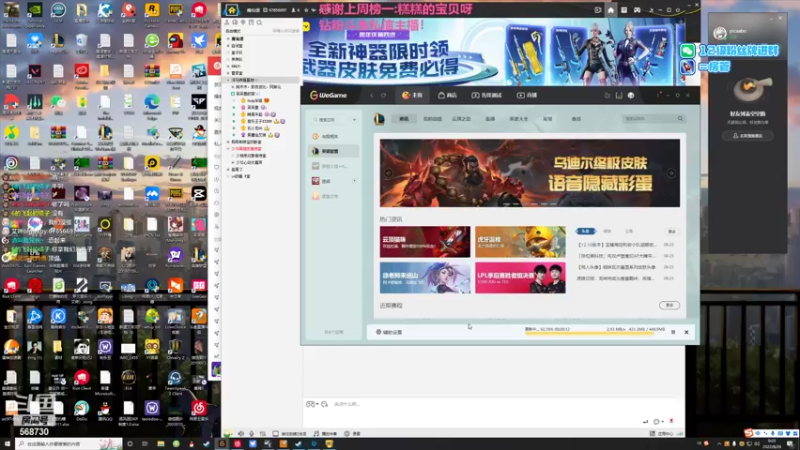The height and width of the screenshot is (450, 800).
Task: Click 更多 button beside 近期赛程
Action: tap(669, 305)
